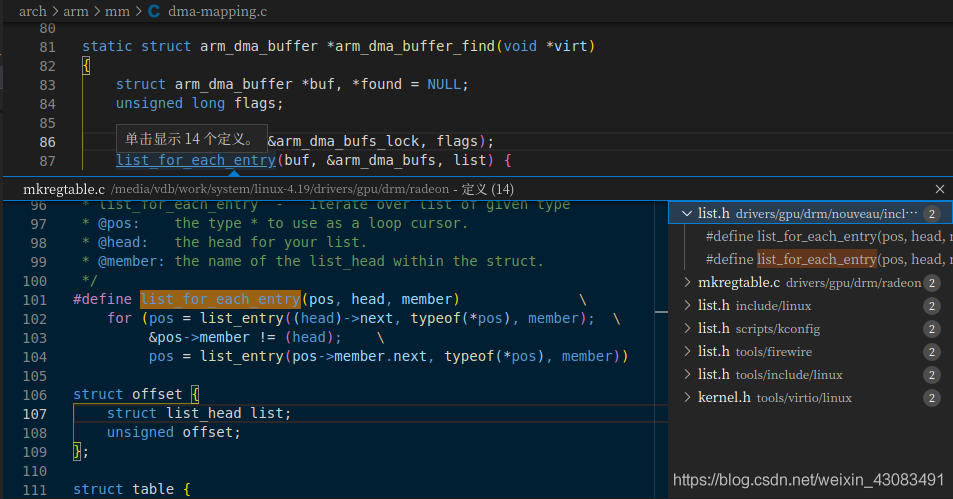Open the 'arch' breadcrumb segment

[32, 12]
